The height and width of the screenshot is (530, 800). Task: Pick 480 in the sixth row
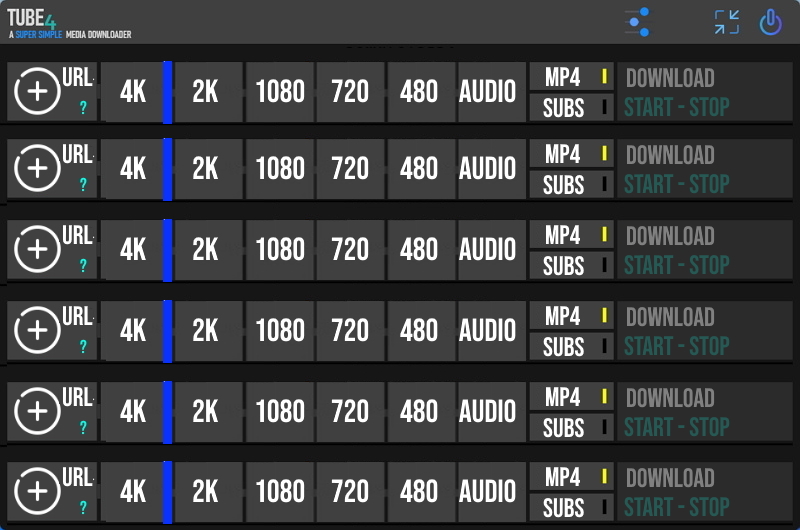pyautogui.click(x=421, y=491)
